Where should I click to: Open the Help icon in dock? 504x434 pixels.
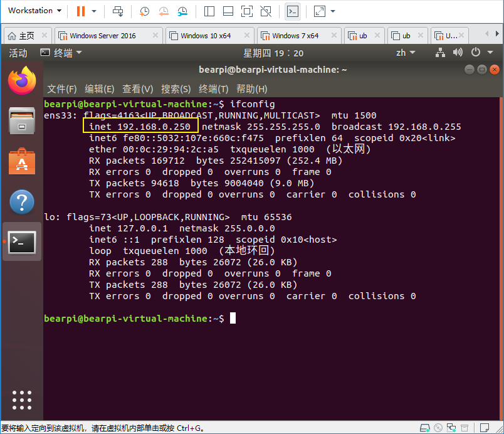click(22, 201)
